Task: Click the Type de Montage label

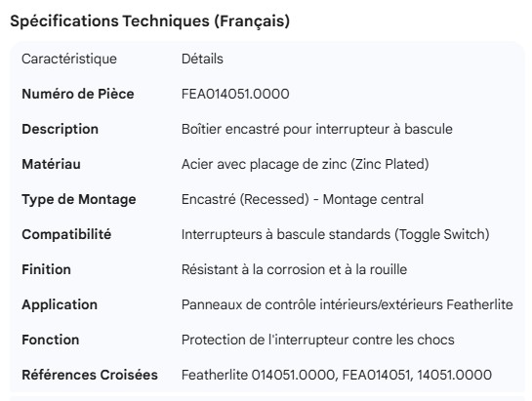Action: click(x=79, y=199)
